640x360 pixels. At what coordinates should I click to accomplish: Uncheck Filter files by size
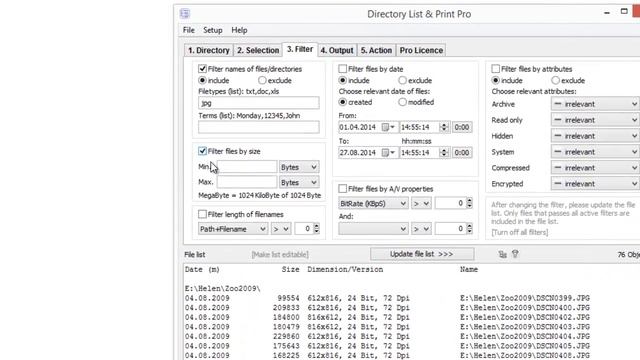click(202, 151)
